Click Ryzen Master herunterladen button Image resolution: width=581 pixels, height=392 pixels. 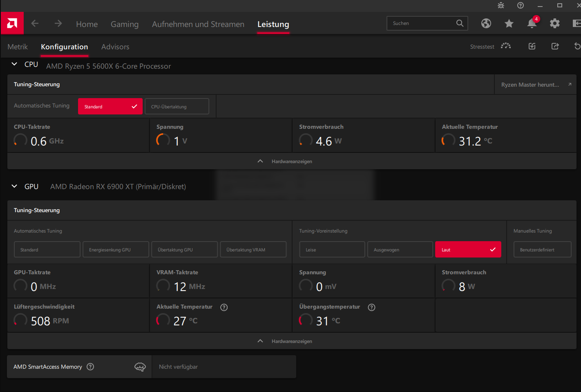point(535,85)
